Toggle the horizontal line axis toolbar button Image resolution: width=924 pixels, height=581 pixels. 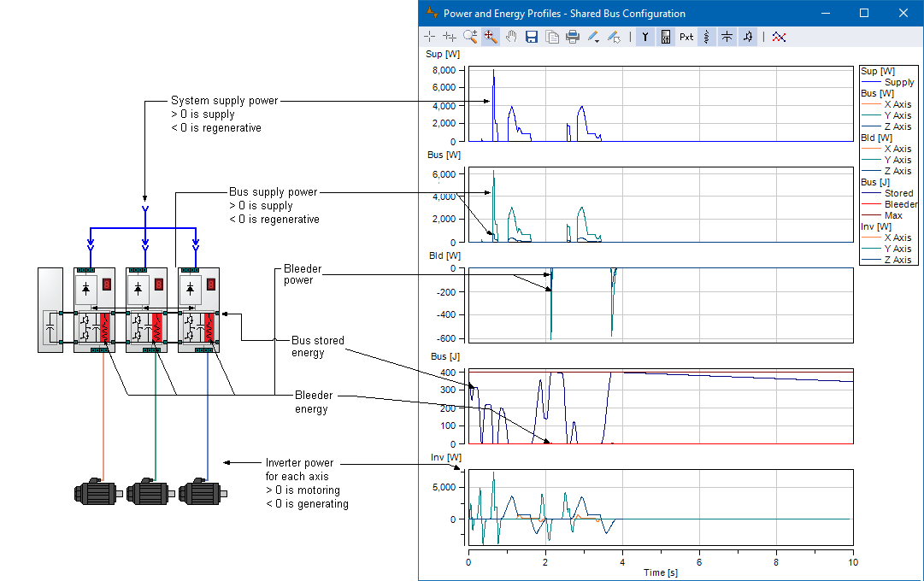[x=727, y=37]
